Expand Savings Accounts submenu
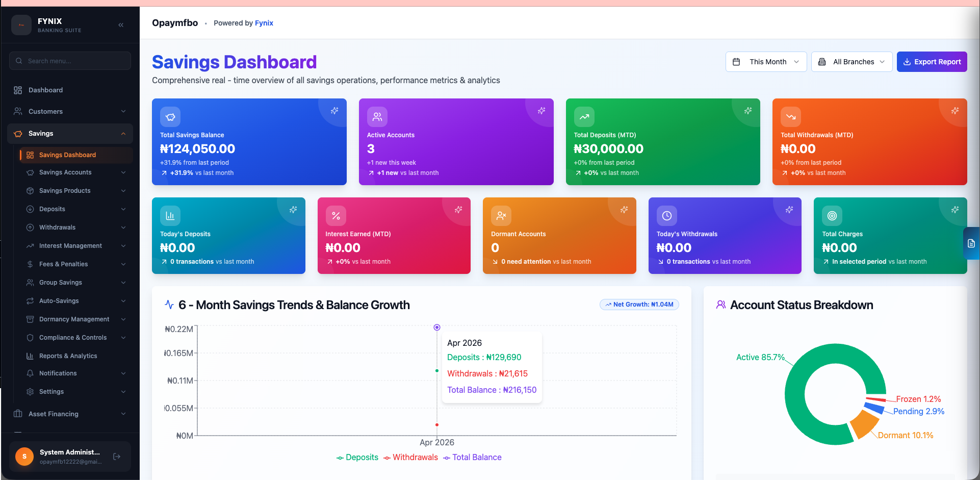 point(76,172)
